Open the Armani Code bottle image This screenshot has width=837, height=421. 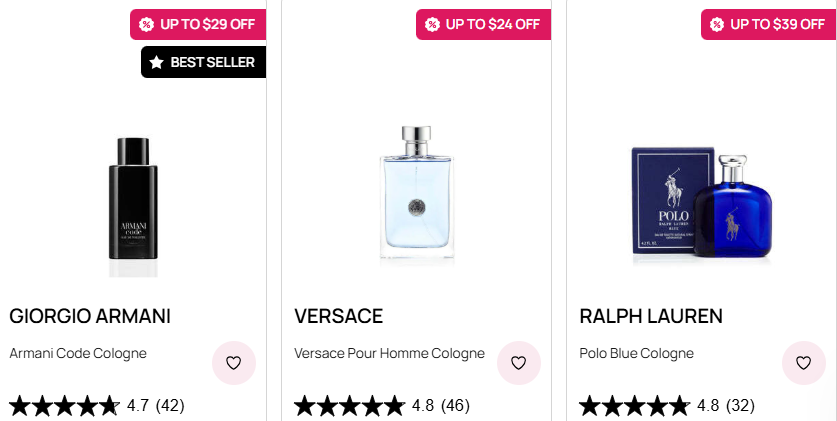133,205
